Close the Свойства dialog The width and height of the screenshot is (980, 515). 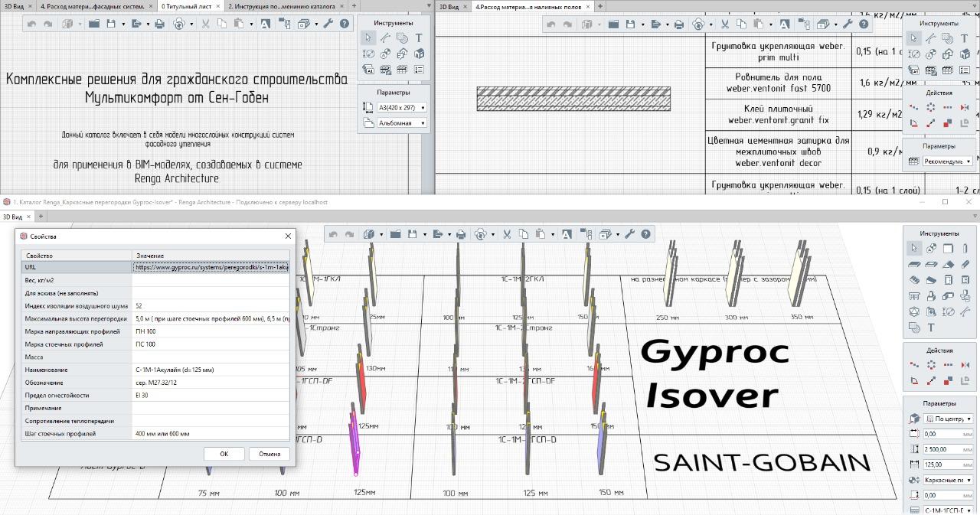pos(288,236)
